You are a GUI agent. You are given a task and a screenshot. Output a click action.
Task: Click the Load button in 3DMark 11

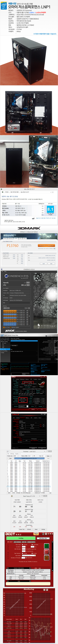pyautogui.click(x=43, y=264)
